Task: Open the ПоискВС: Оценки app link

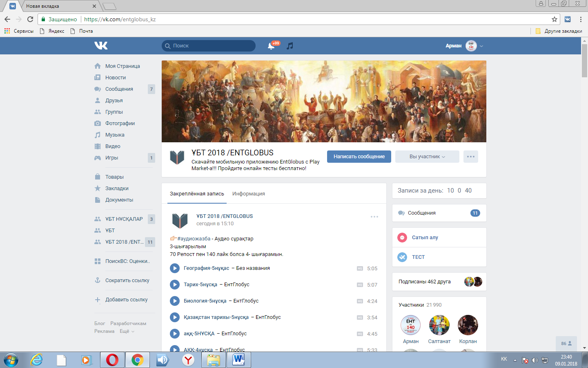Action: (127, 261)
